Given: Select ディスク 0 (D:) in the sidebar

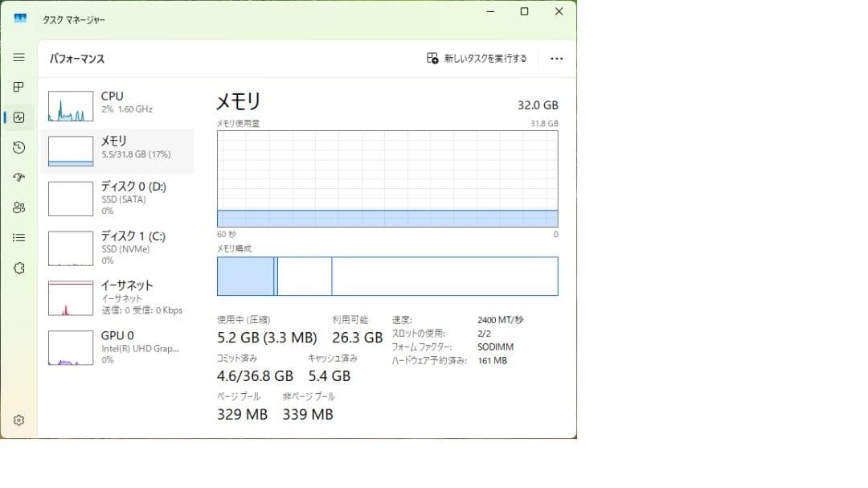Looking at the screenshot, I should [x=119, y=199].
